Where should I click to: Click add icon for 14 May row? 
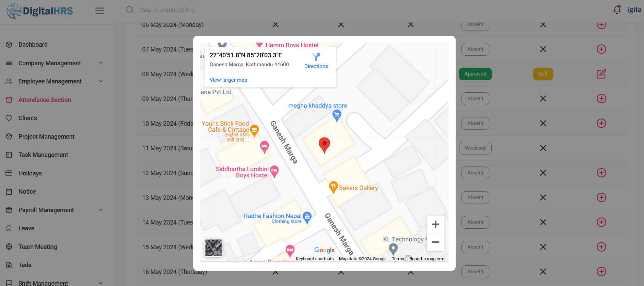(601, 222)
